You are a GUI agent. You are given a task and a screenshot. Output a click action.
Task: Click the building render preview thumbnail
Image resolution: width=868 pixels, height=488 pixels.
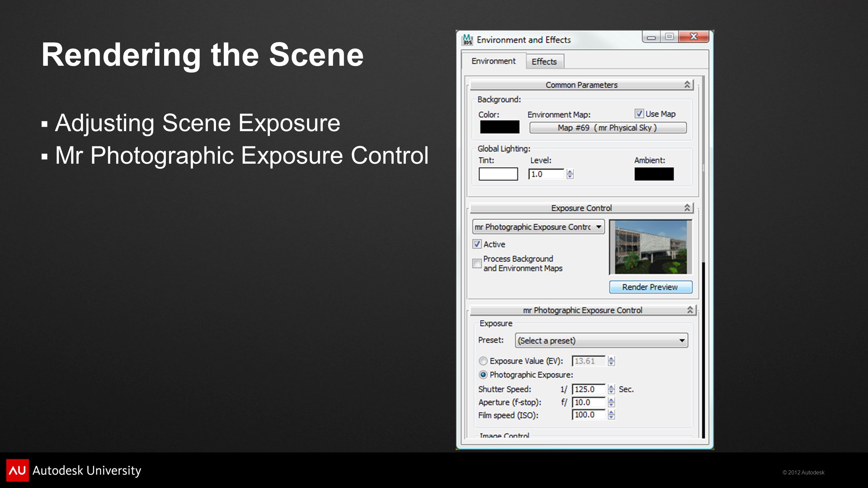pyautogui.click(x=651, y=247)
